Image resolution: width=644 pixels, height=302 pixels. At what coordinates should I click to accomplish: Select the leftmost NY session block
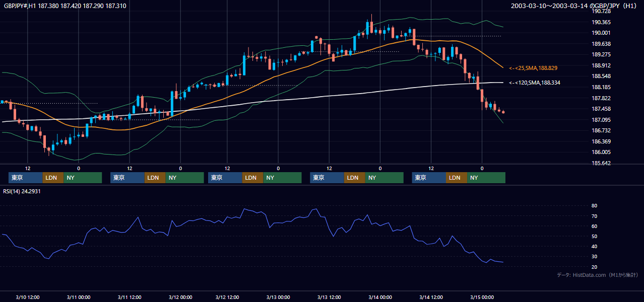pos(83,178)
